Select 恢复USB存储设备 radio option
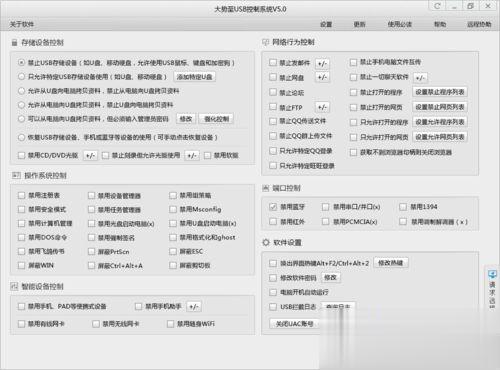This screenshot has height=370, width=500. click(x=22, y=137)
